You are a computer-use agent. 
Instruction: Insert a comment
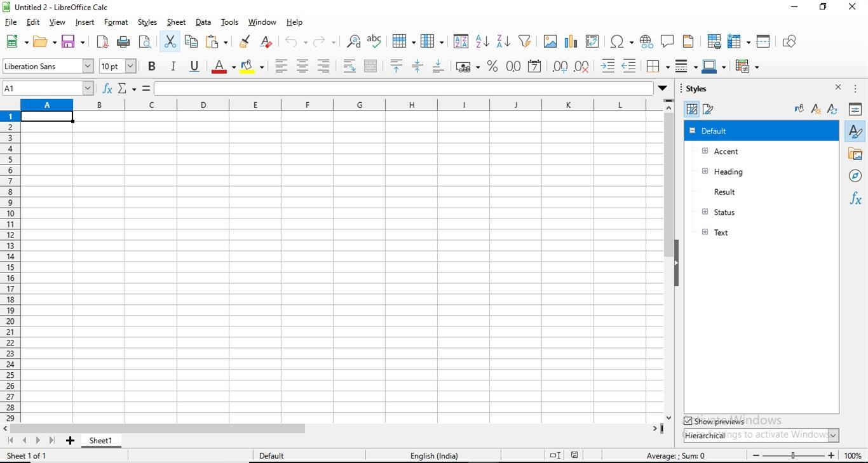667,41
